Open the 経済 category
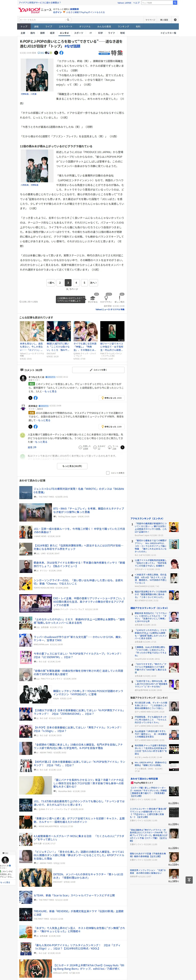The image size is (196, 980). coord(52,33)
